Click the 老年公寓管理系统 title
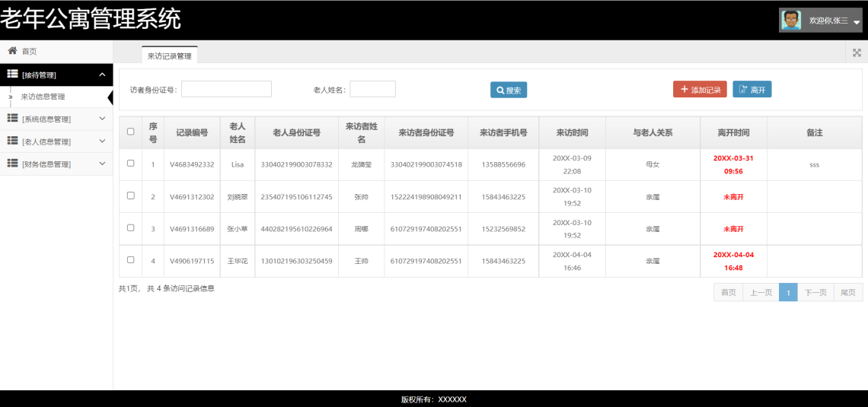The image size is (868, 407). point(91,20)
